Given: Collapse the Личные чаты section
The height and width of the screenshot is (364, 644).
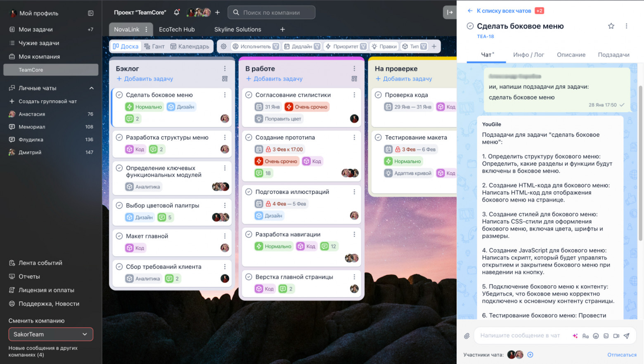Looking at the screenshot, I should (x=92, y=88).
